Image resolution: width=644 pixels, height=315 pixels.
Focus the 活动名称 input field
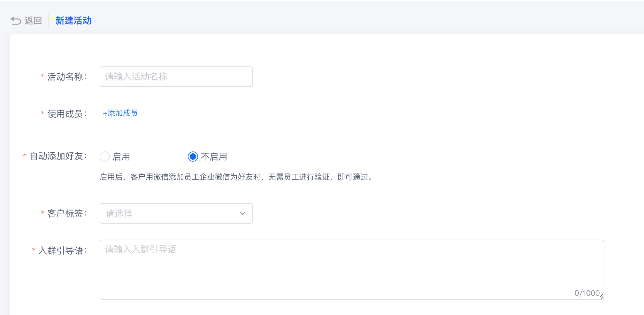click(x=176, y=77)
